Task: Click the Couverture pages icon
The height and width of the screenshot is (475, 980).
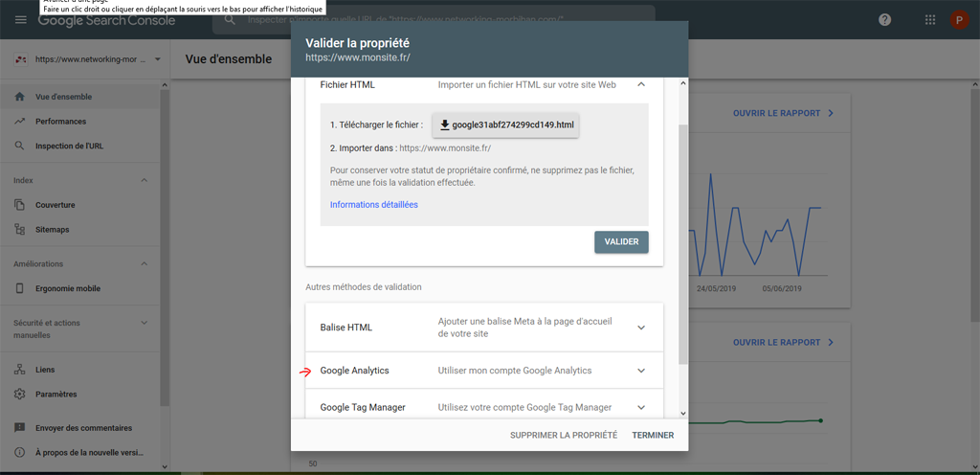Action: (19, 205)
